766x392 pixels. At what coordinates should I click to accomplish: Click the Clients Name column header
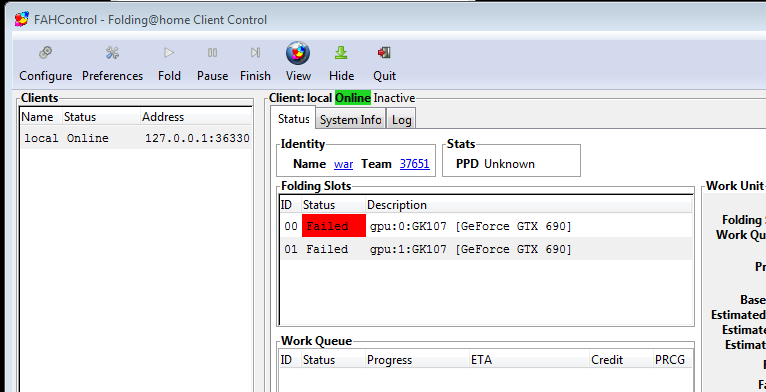pos(42,117)
